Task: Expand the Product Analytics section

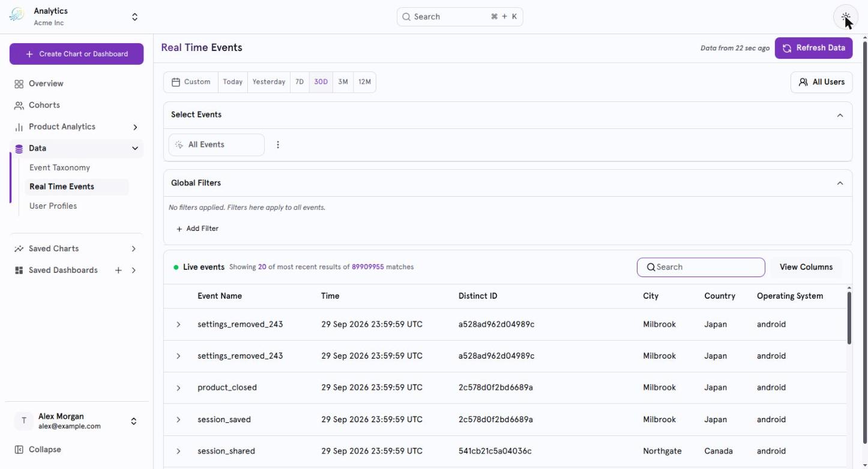Action: (x=135, y=127)
